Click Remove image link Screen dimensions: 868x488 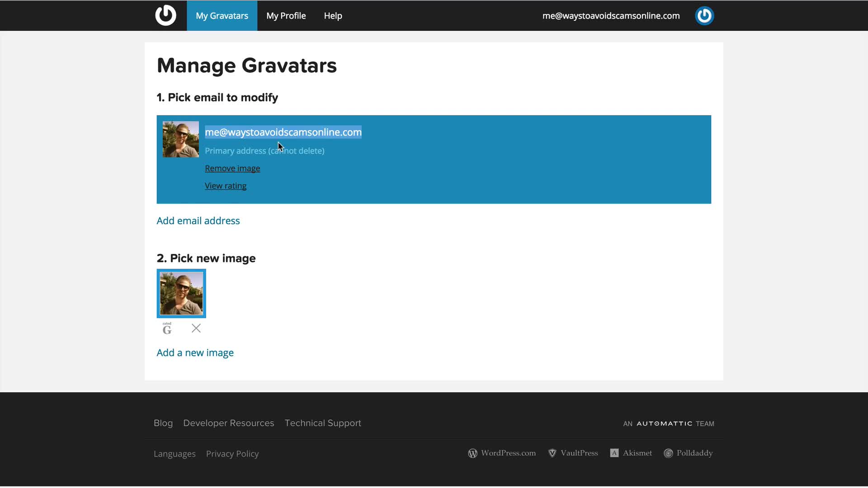[x=232, y=168]
